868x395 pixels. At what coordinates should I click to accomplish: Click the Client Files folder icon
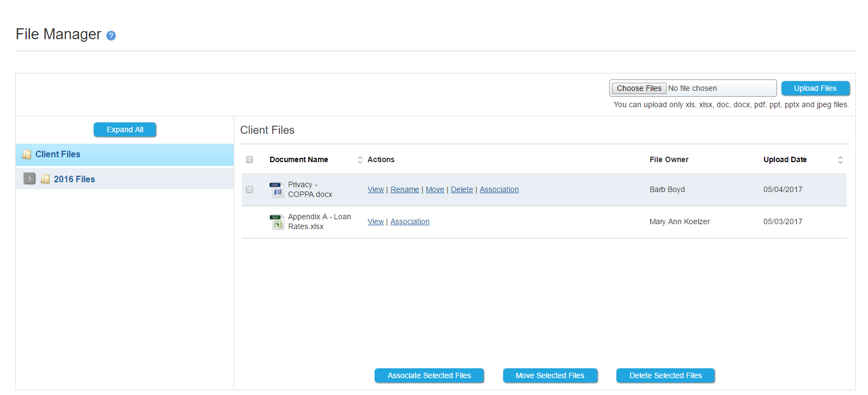click(27, 155)
